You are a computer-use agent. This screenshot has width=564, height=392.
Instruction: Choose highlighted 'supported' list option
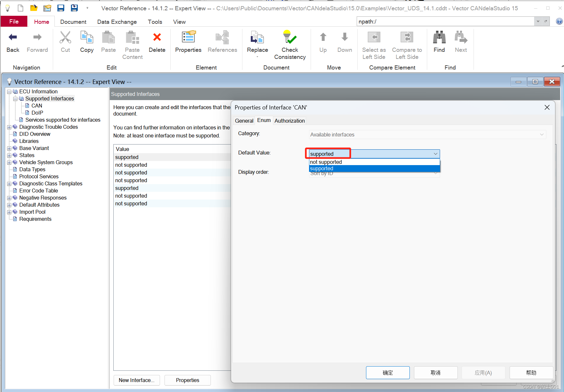(x=374, y=168)
